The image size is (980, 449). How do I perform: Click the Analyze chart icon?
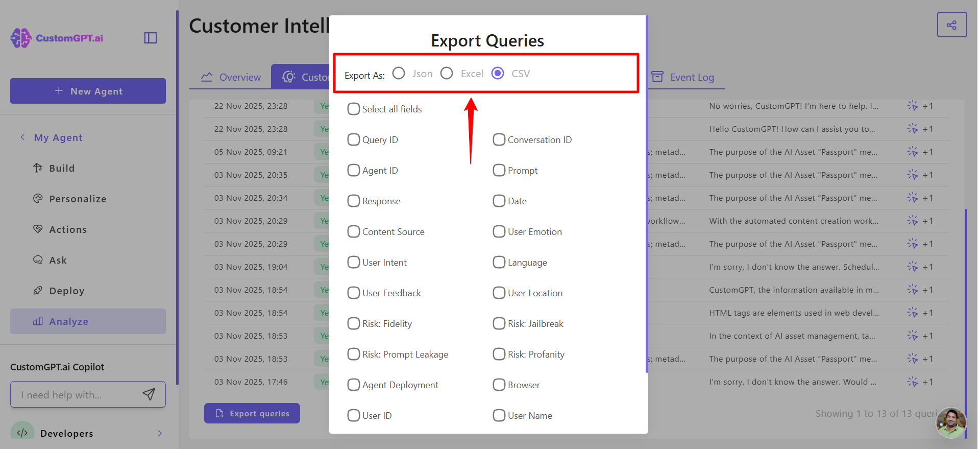[x=38, y=321]
